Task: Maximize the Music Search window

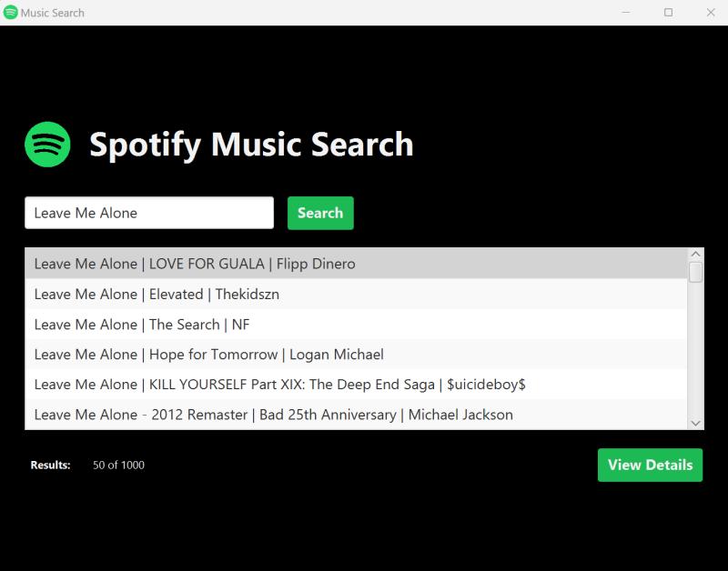Action: pyautogui.click(x=667, y=13)
